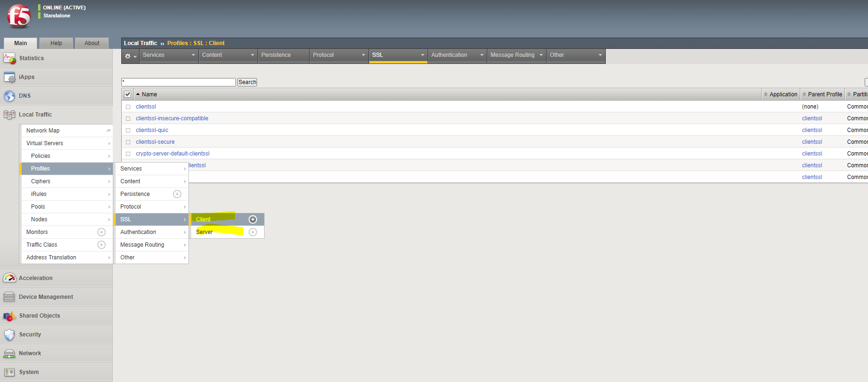This screenshot has width=868, height=382.
Task: Create new Client SSL profile plus icon
Action: (x=253, y=219)
